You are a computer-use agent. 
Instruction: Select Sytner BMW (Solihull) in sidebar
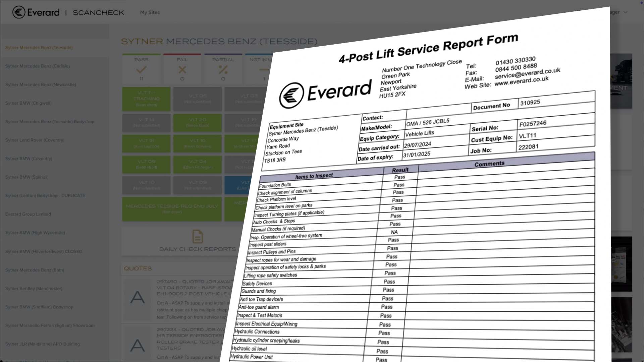(x=27, y=177)
